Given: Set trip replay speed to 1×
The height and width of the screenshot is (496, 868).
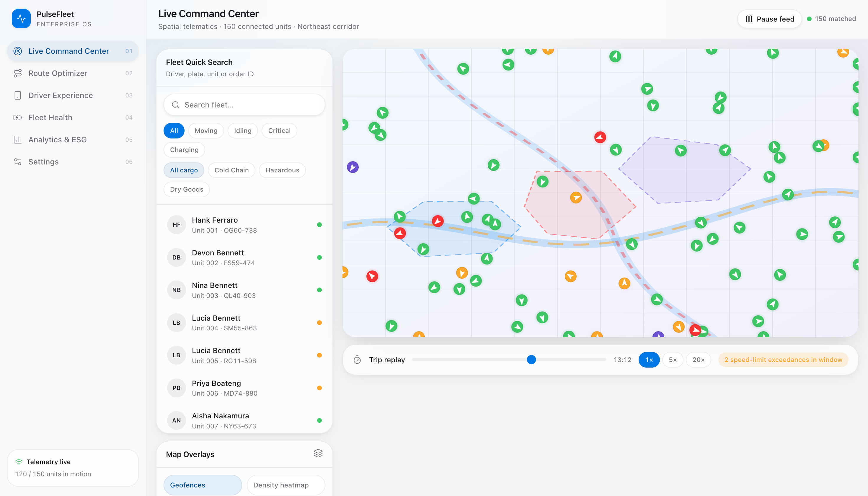Looking at the screenshot, I should tap(649, 360).
